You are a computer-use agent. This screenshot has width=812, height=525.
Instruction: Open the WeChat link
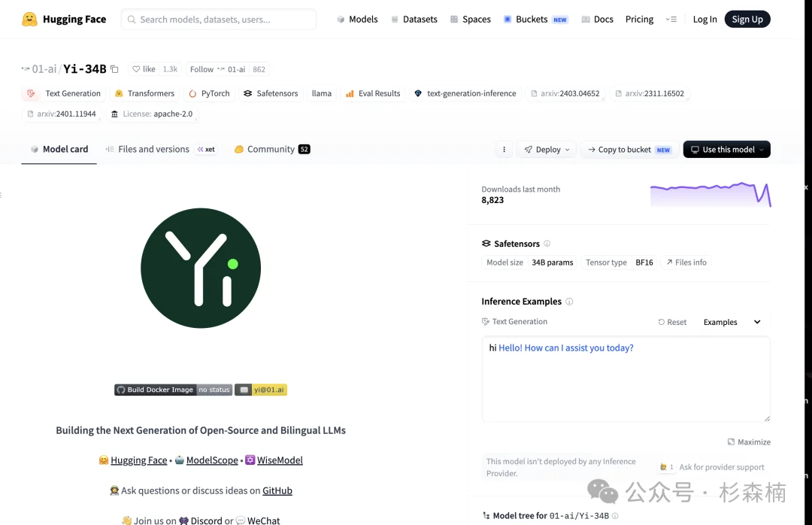(x=263, y=520)
